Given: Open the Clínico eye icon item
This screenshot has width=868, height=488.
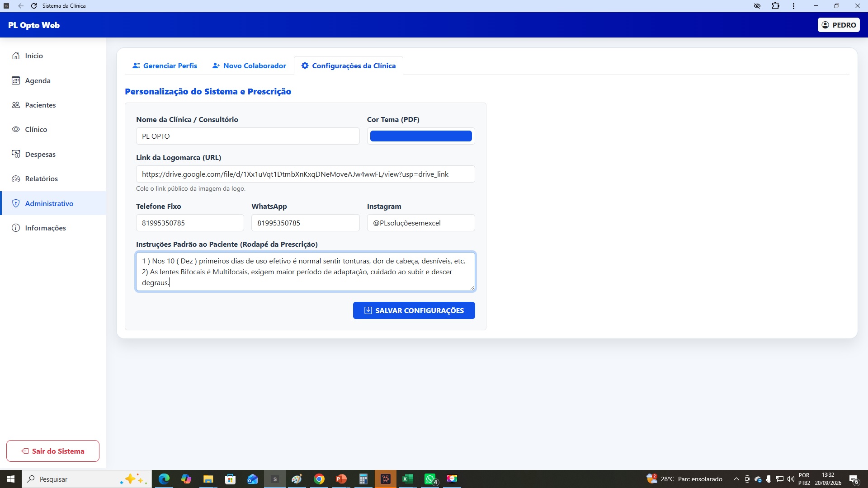Looking at the screenshot, I should coord(53,129).
